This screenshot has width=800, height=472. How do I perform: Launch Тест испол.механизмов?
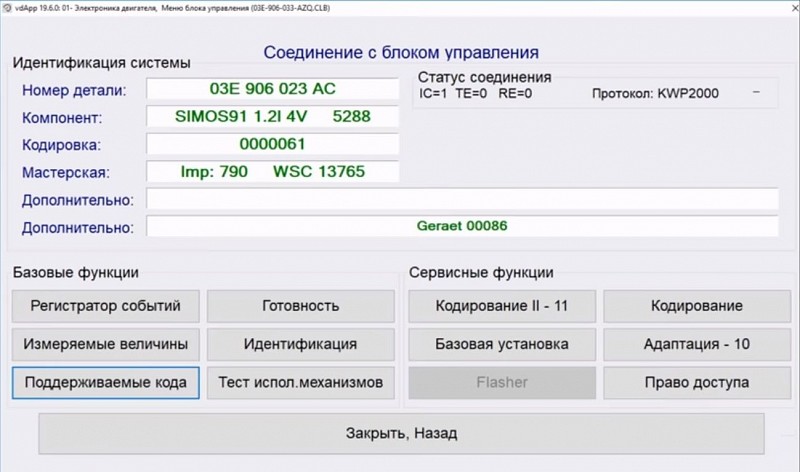[300, 382]
